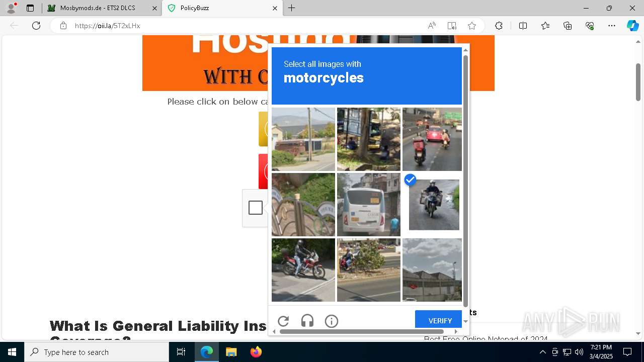Refresh the current page
Screen dimensions: 644x362
point(36,26)
